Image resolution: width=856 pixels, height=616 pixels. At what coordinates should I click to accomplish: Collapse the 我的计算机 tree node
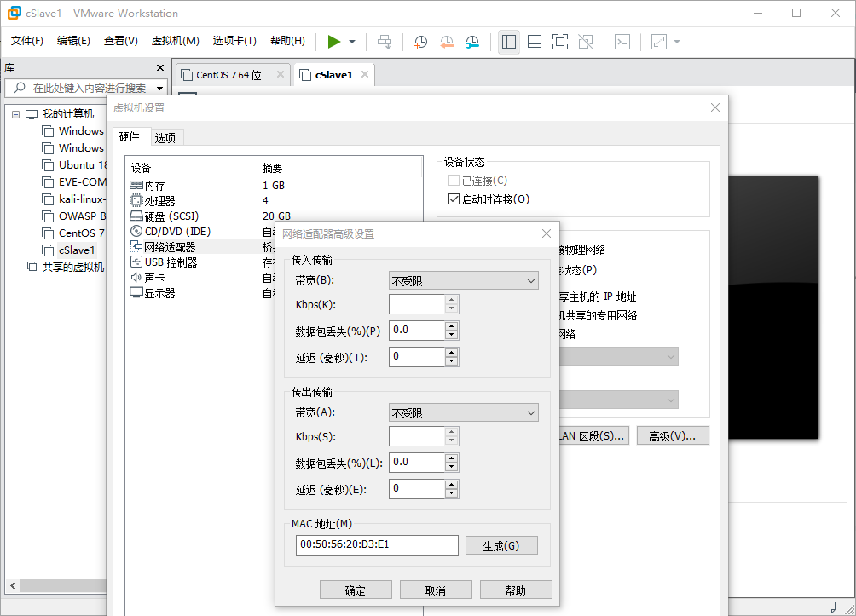pos(15,113)
